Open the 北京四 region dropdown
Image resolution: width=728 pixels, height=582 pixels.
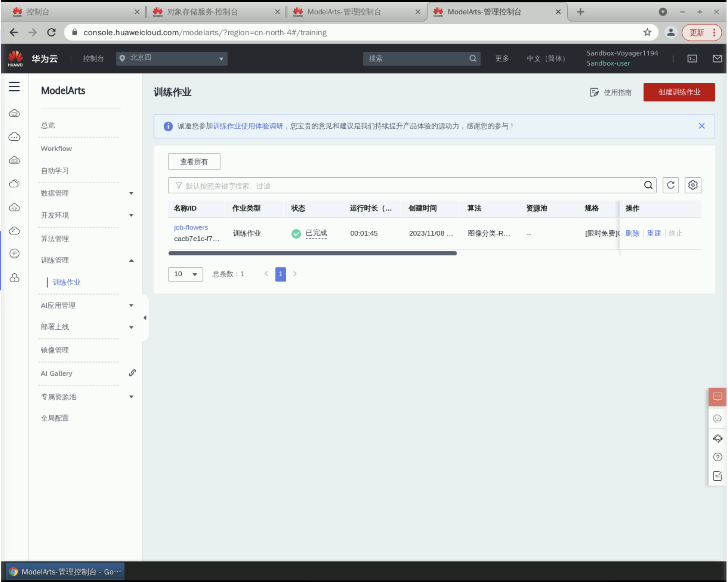(172, 59)
